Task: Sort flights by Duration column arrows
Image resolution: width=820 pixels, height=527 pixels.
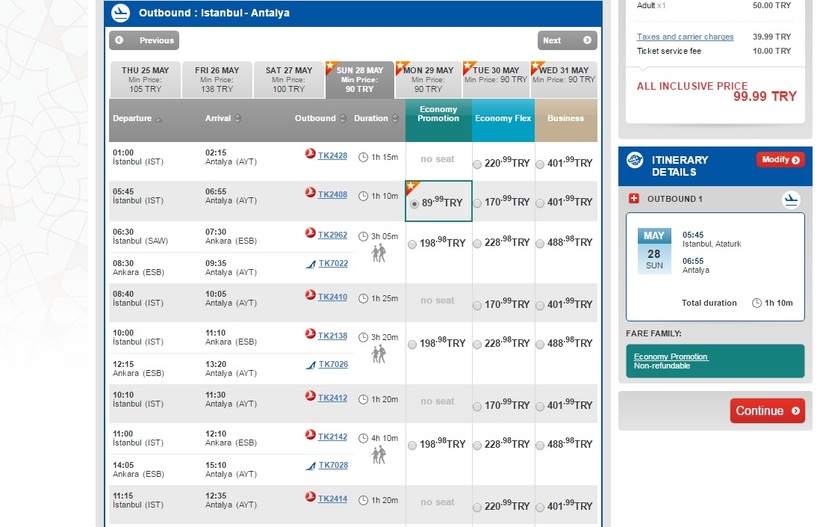Action: (395, 119)
